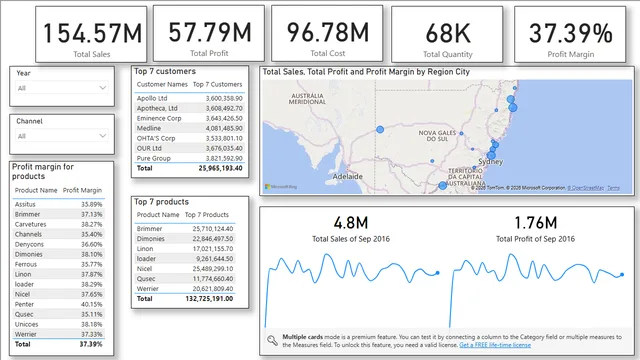This screenshot has width=640, height=360.
Task: Select Brimmer in Top 7 products table
Action: coord(185,229)
